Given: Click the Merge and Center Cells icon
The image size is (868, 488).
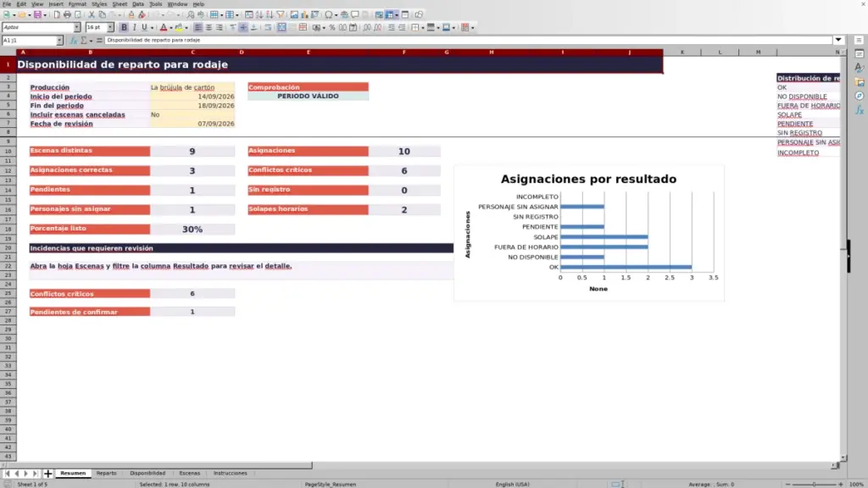Looking at the screenshot, I should pyautogui.click(x=281, y=27).
